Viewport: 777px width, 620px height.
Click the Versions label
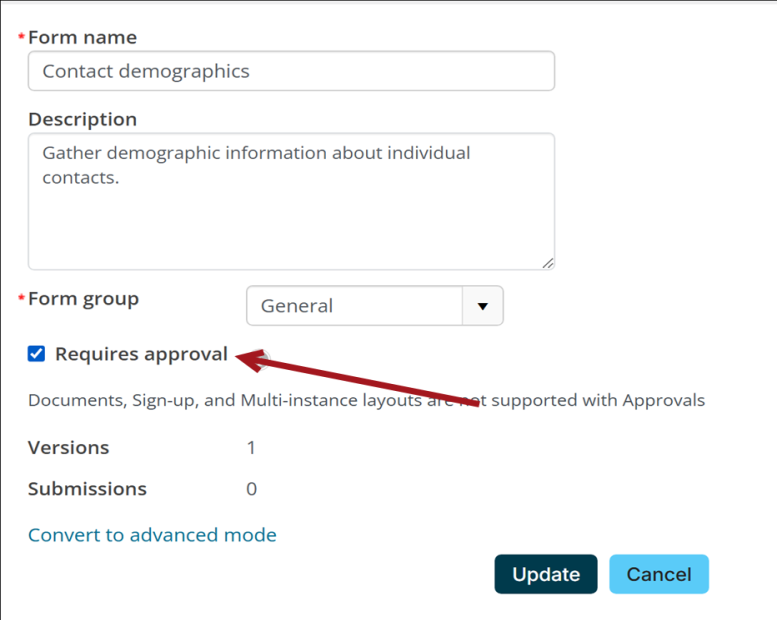(68, 448)
